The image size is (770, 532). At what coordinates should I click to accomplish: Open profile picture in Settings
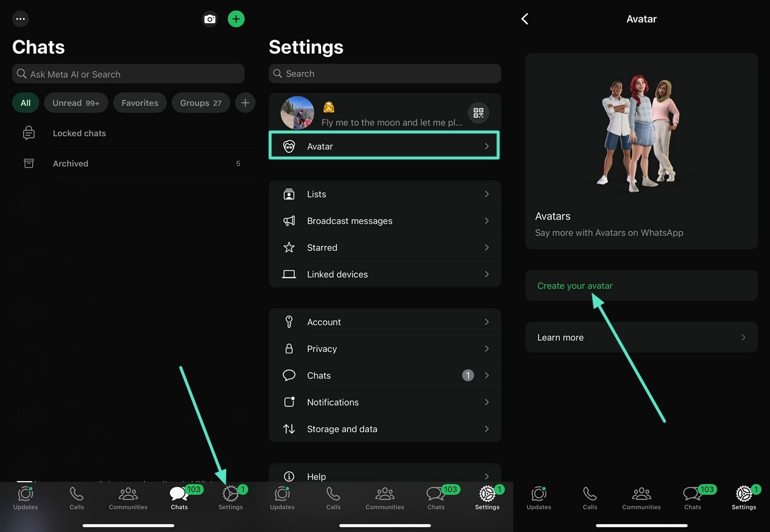[x=297, y=113]
